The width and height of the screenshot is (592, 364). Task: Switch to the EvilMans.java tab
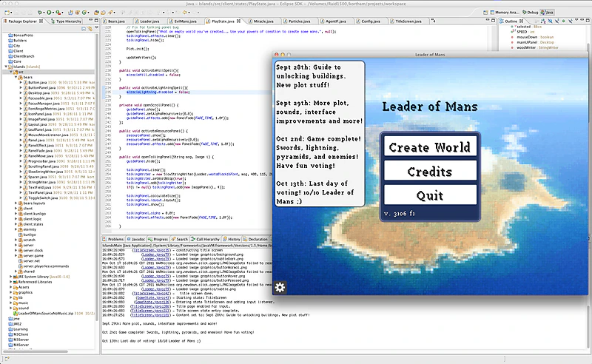(185, 21)
